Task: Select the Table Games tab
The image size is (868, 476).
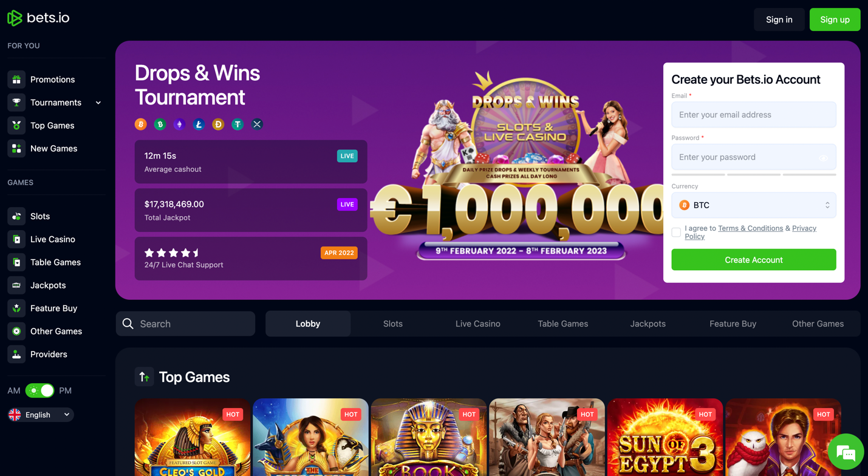Action: pos(563,324)
